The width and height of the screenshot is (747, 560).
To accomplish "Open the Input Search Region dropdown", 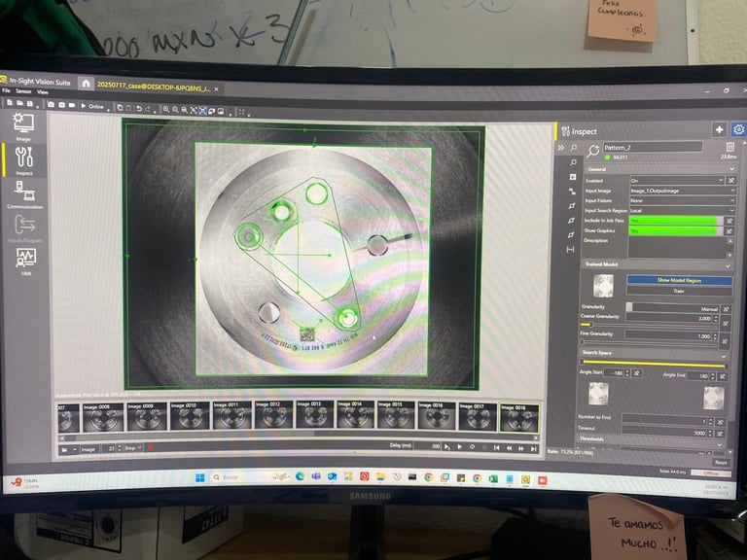I will 682,210.
